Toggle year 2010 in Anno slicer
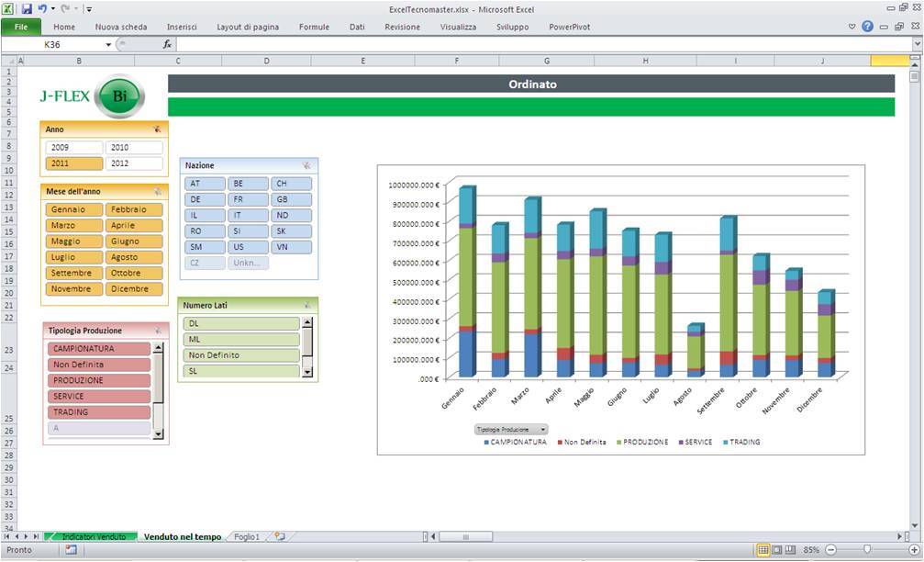Image resolution: width=924 pixels, height=562 pixels. click(x=134, y=148)
